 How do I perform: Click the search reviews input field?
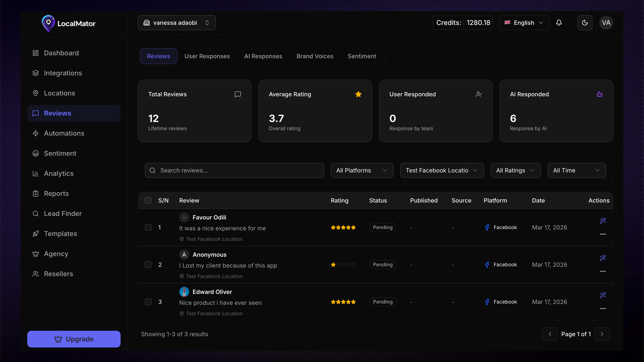tap(234, 170)
